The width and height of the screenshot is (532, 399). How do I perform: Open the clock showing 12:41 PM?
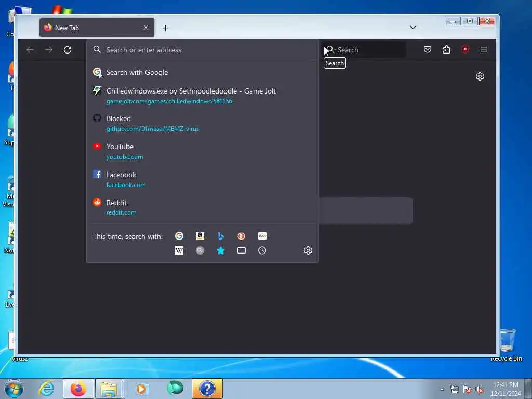tap(506, 389)
